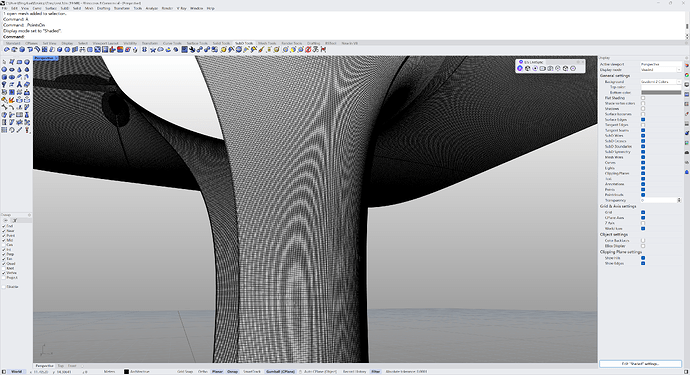Viewport: 690px width, 375px height.
Task: Enable the Flat Shading checkbox
Action: point(643,98)
